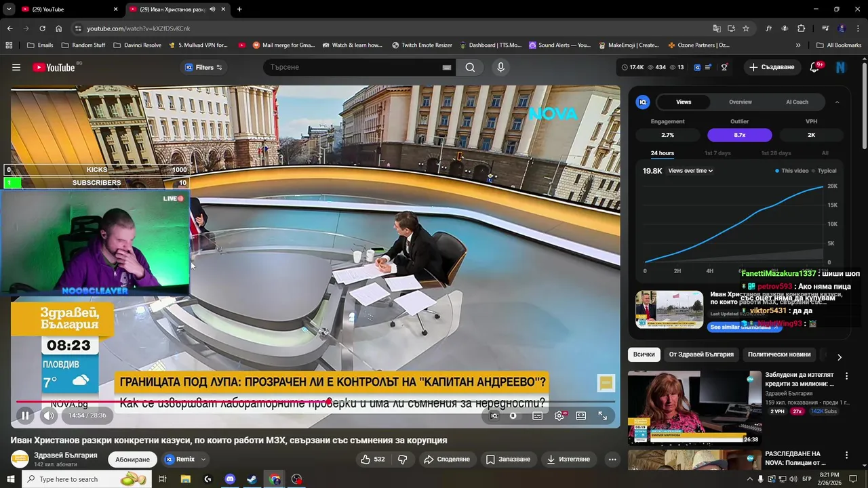Screen dimensions: 868x488
Task: Click the vidIQ trophy icon in header
Action: [x=724, y=67]
